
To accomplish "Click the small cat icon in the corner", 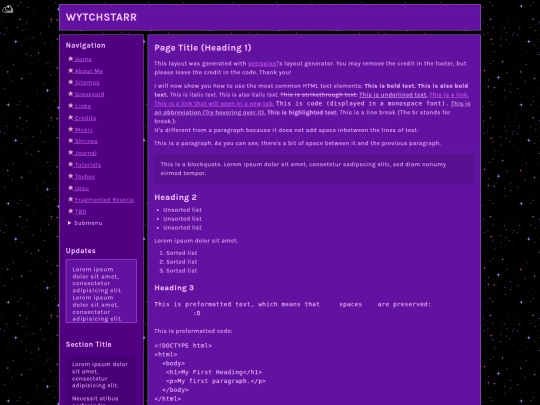I will pos(8,9).
